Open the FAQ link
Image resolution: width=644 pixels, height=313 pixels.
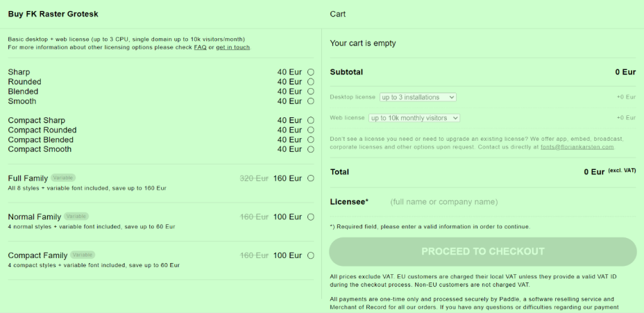(201, 47)
